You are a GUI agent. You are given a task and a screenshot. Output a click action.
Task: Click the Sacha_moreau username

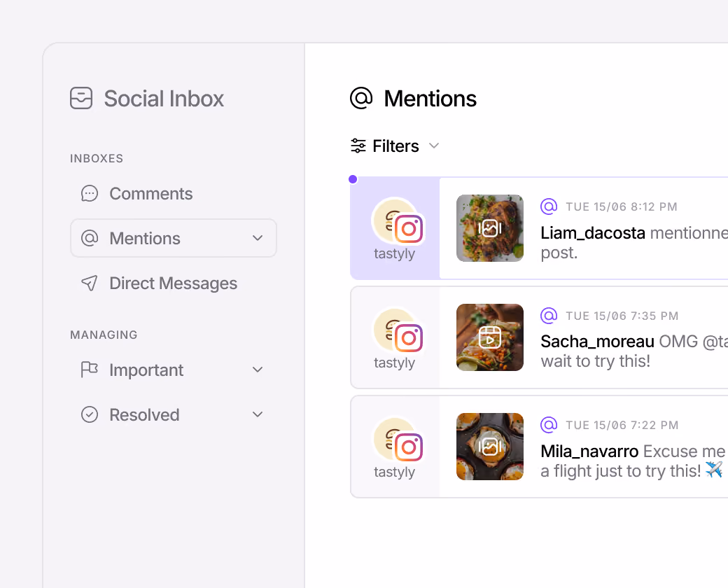coord(598,342)
